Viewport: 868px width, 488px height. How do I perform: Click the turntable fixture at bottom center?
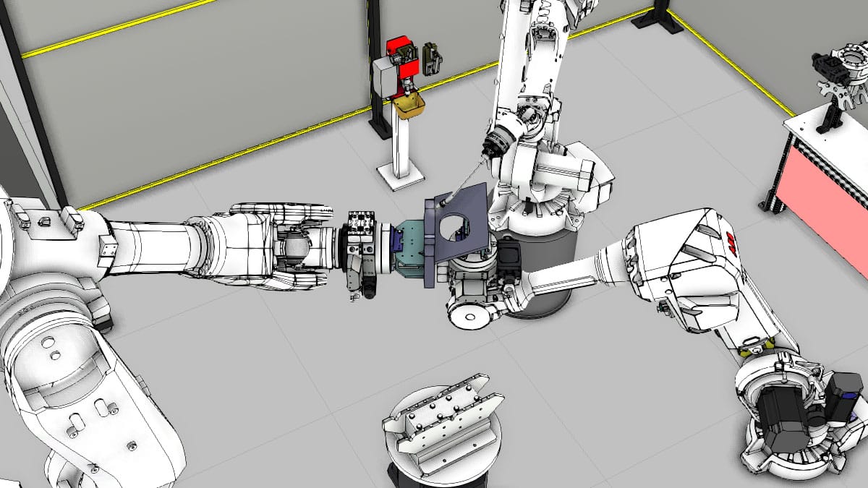pyautogui.click(x=443, y=427)
